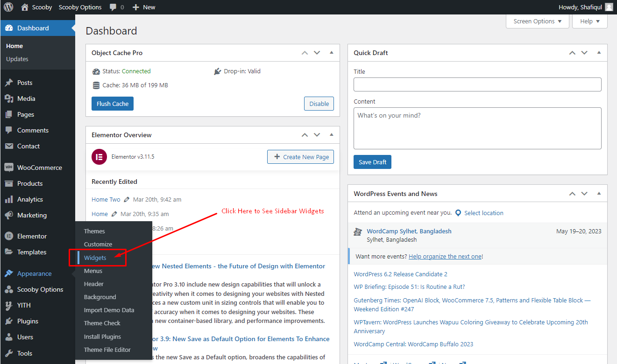
Task: Click the round Elementor logo in Elementor Overview
Action: tap(99, 157)
